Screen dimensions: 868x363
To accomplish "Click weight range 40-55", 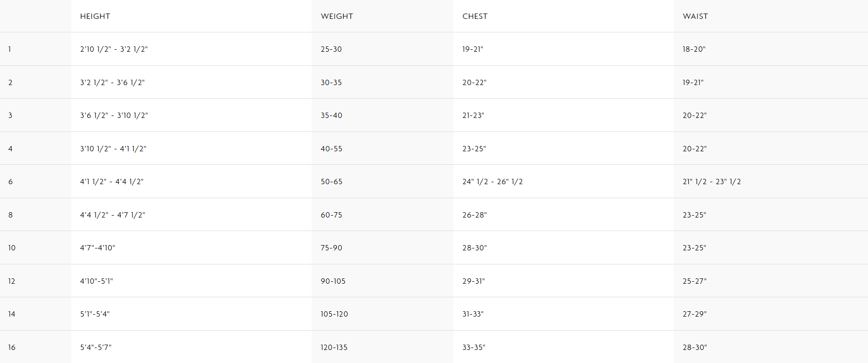I will (332, 149).
